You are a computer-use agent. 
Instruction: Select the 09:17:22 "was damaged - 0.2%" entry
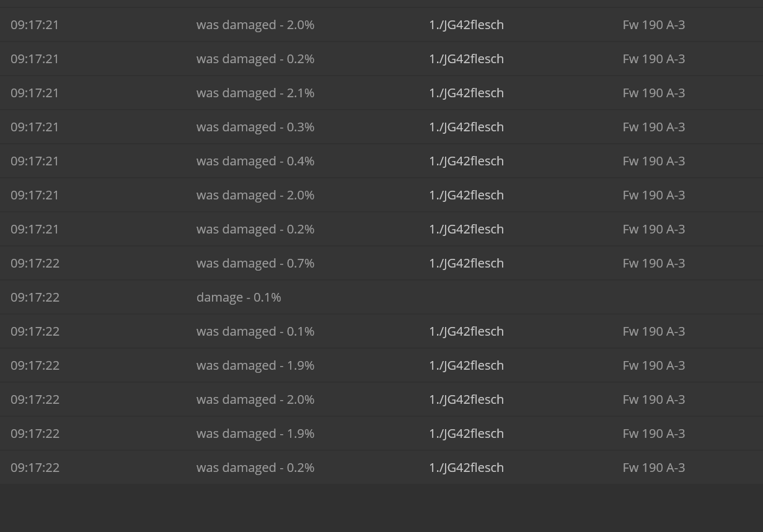[381, 468]
